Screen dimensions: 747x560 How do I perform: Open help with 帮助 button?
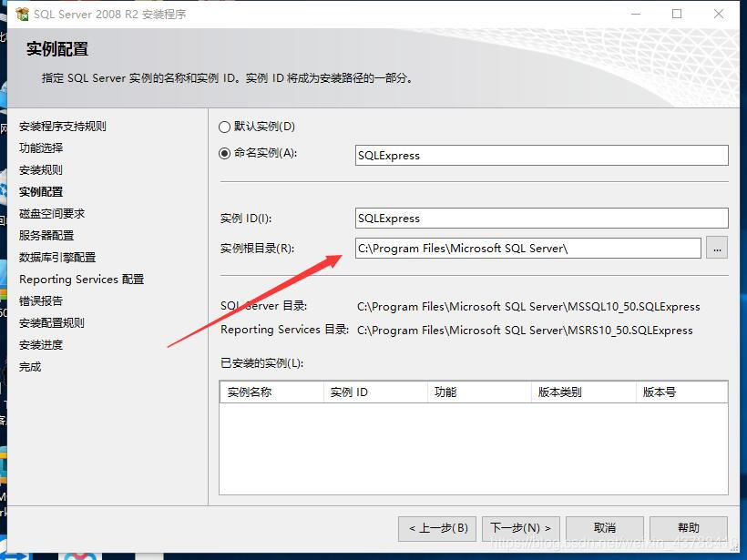pyautogui.click(x=689, y=528)
